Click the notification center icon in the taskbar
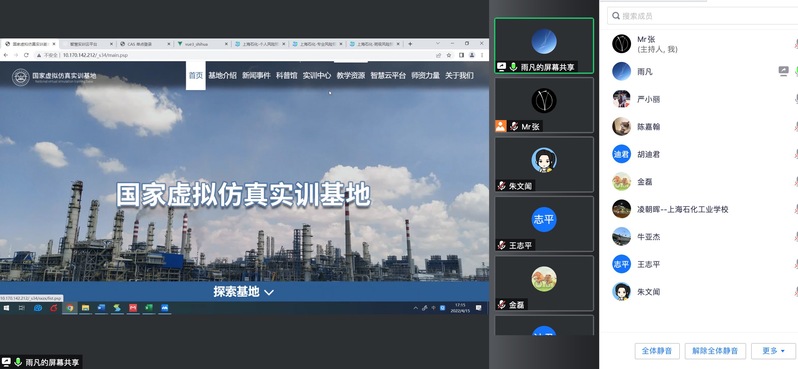798x369 pixels. pyautogui.click(x=479, y=308)
